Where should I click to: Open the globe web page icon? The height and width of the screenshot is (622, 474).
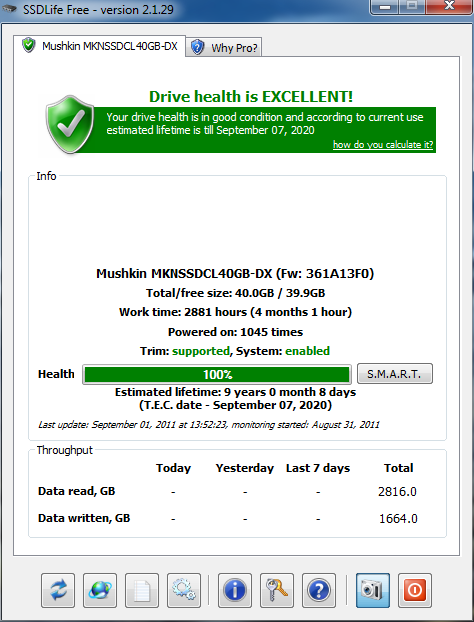pyautogui.click(x=100, y=590)
